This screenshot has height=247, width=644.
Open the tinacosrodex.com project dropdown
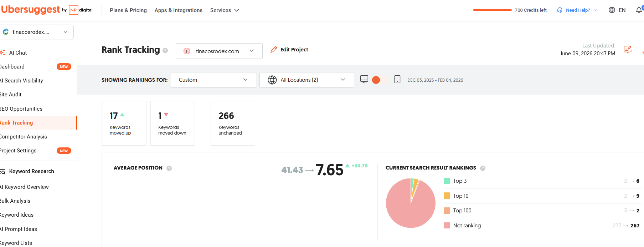point(219,51)
